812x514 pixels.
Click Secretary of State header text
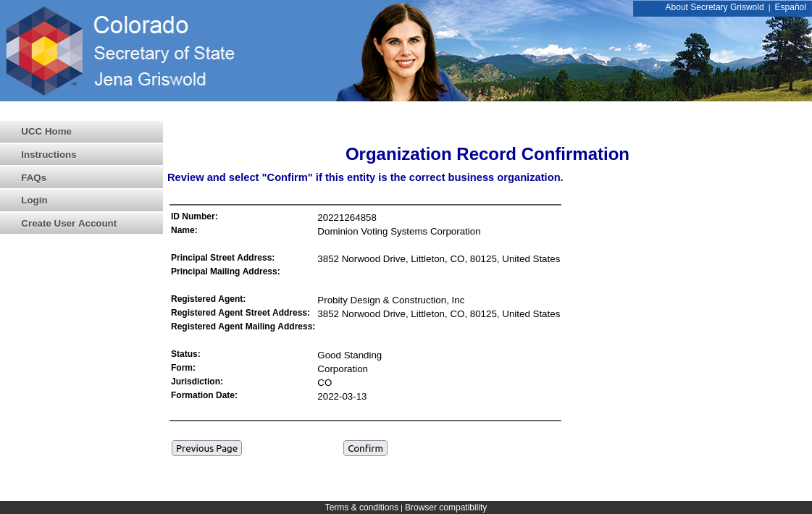pyautogui.click(x=164, y=53)
